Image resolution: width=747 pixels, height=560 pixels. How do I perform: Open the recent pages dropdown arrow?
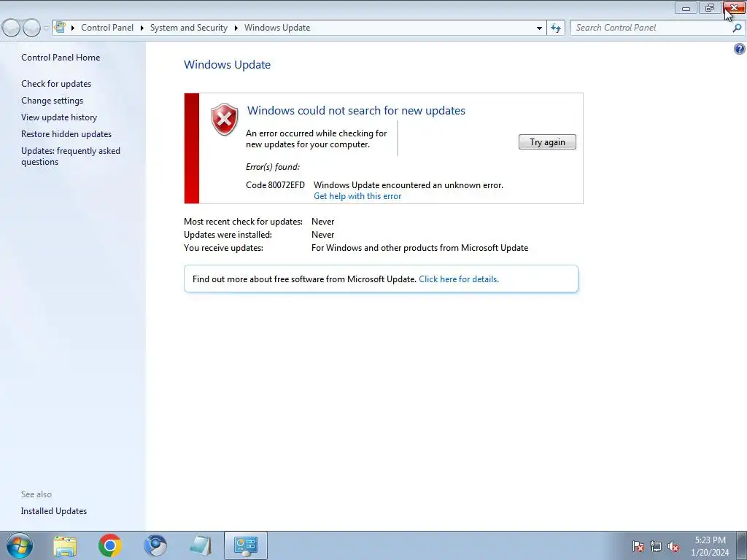[x=46, y=28]
